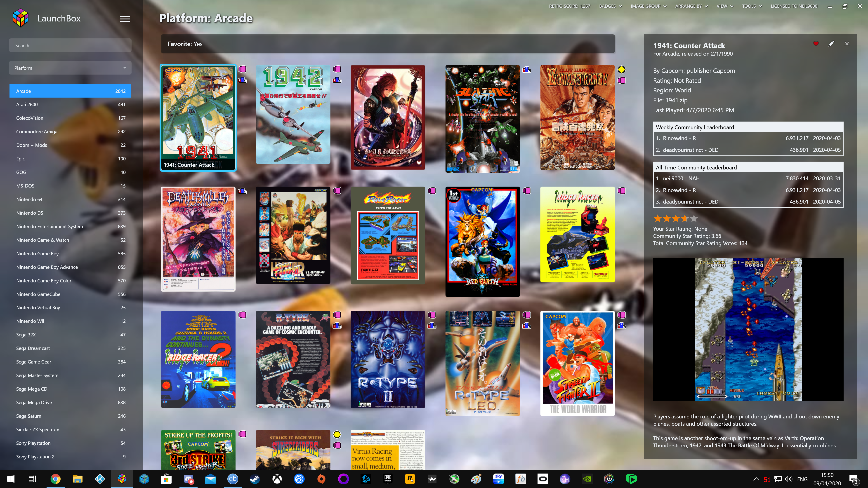Click controller badge beside Blazing Star cover

[527, 70]
